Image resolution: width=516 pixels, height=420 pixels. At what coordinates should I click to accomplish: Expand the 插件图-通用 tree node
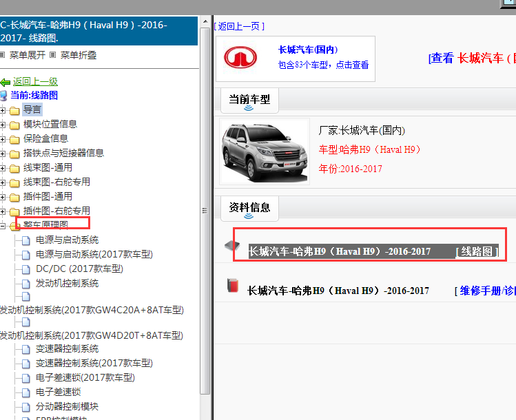pos(2,198)
